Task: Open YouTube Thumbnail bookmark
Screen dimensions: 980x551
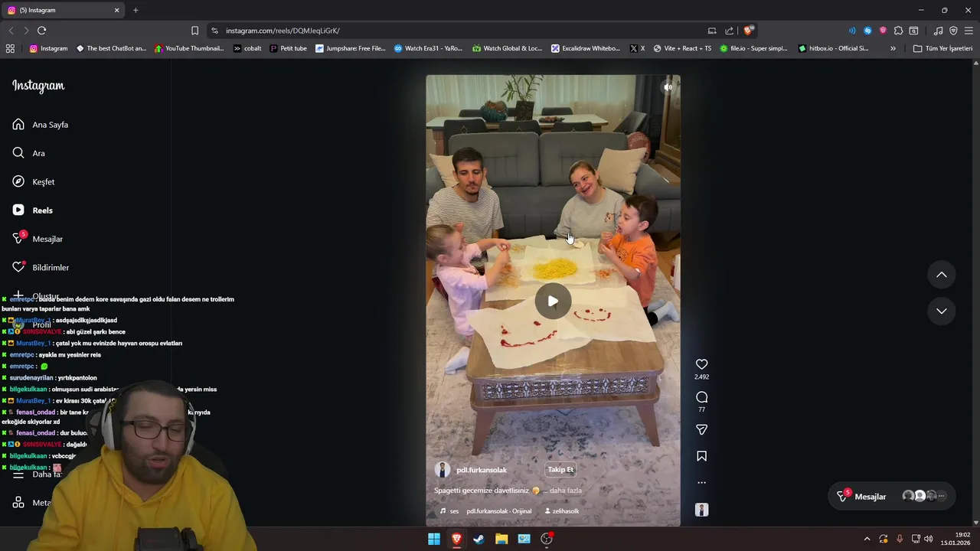Action: pyautogui.click(x=189, y=48)
